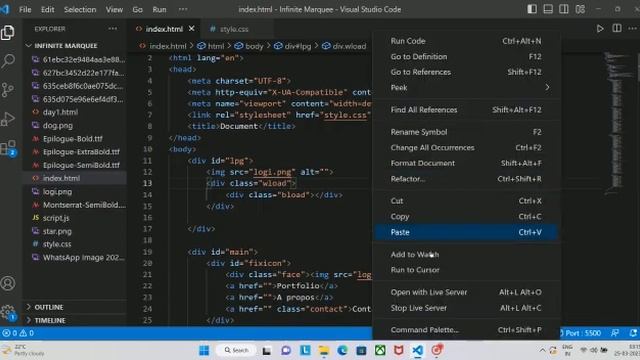Click Port : 5500 status item
640x360 pixels.
point(580,333)
